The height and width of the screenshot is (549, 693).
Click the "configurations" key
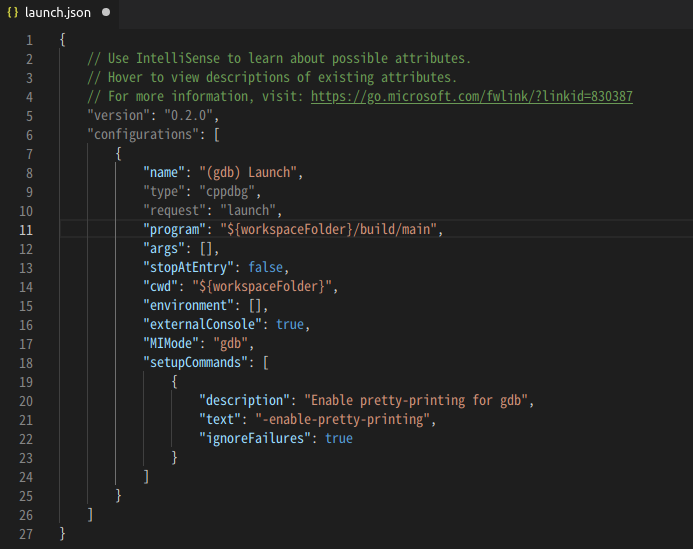[143, 134]
